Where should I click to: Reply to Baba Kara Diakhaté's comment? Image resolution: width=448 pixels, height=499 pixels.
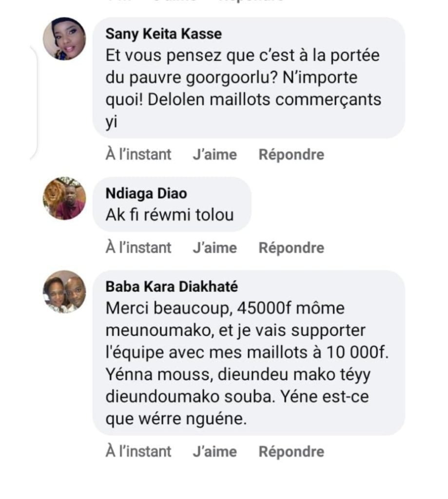(291, 452)
